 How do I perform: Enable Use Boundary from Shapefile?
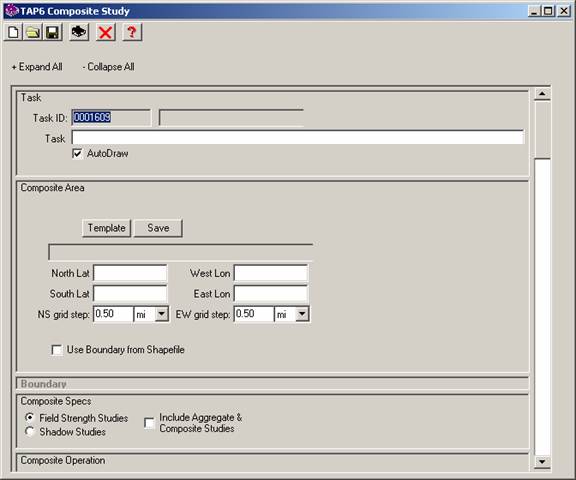[57, 350]
